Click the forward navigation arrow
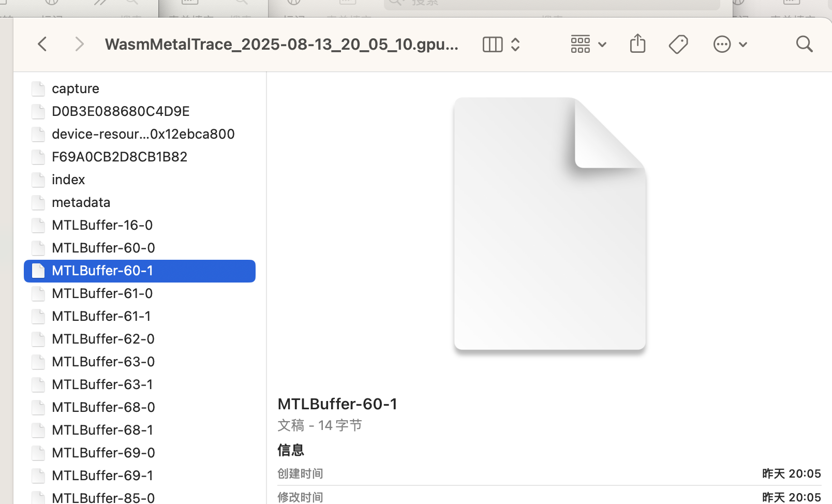 [79, 44]
